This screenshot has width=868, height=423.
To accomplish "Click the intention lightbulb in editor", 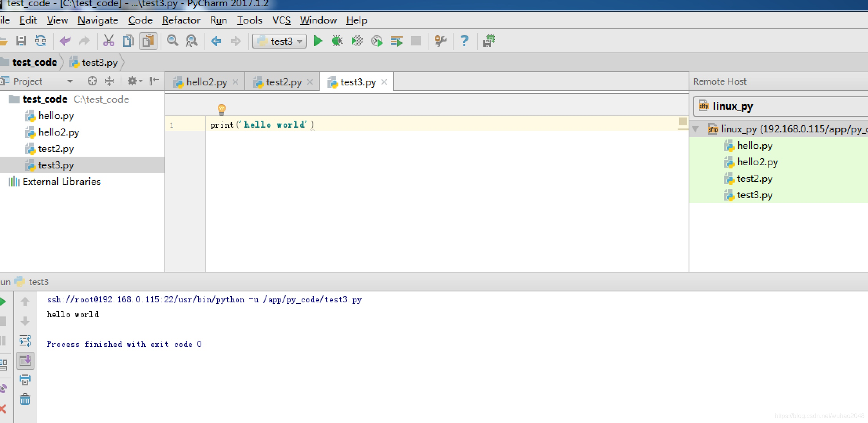I will click(x=221, y=109).
